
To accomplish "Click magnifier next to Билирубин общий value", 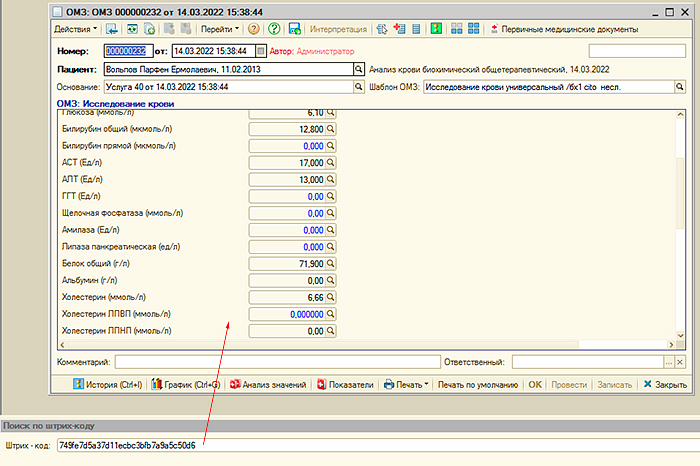I will [331, 130].
